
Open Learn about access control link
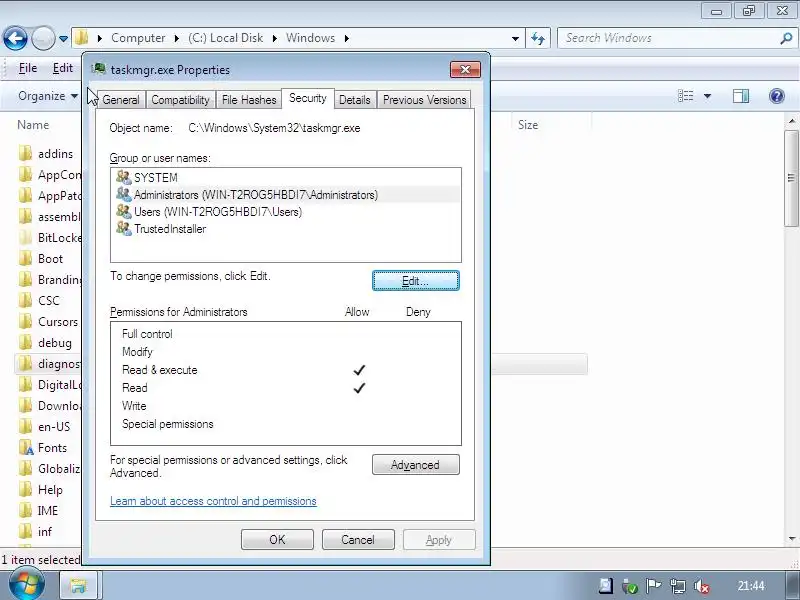[213, 501]
